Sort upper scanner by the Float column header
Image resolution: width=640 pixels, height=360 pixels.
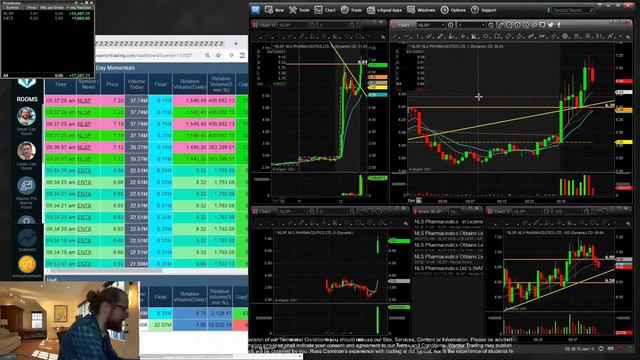pyautogui.click(x=160, y=84)
